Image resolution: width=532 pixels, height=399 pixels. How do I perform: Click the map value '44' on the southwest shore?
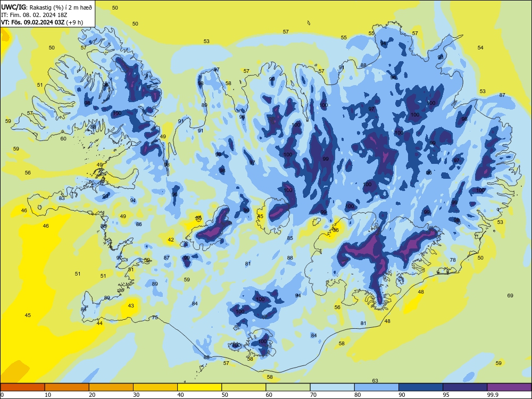pyautogui.click(x=99, y=323)
